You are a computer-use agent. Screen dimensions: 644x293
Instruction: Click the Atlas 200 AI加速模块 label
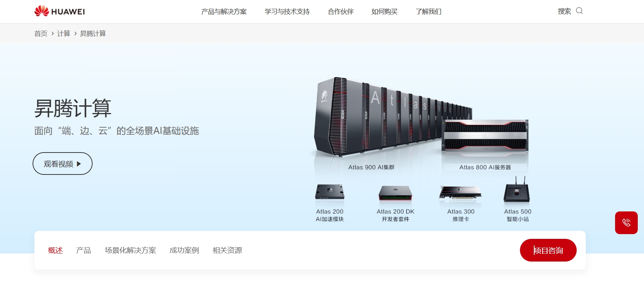tap(330, 215)
